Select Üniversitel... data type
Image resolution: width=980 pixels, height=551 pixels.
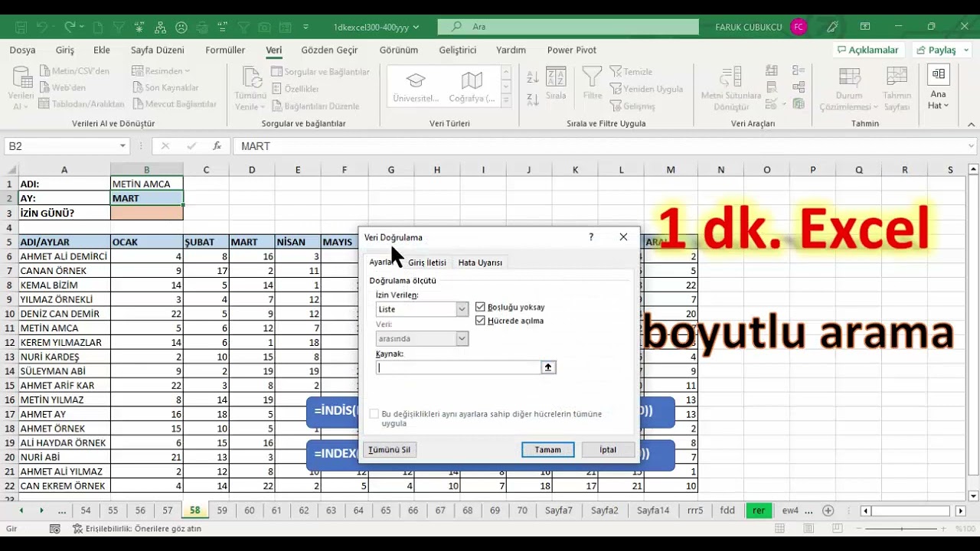point(416,86)
